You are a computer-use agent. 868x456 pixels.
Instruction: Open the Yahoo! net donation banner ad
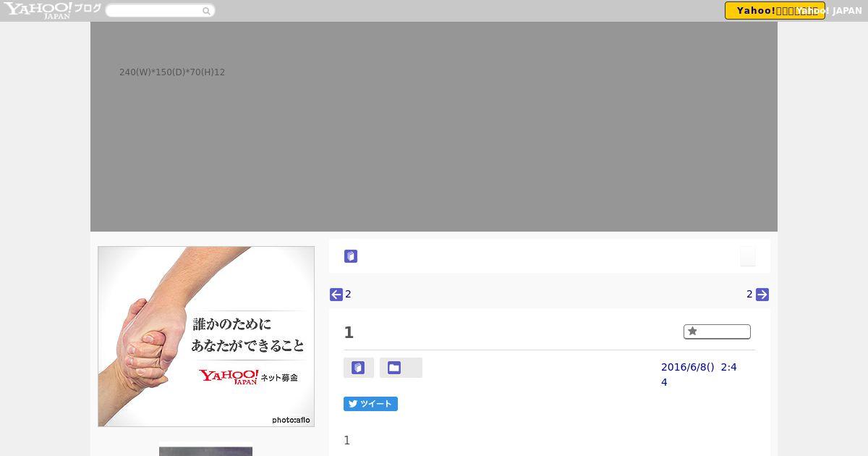point(206,337)
